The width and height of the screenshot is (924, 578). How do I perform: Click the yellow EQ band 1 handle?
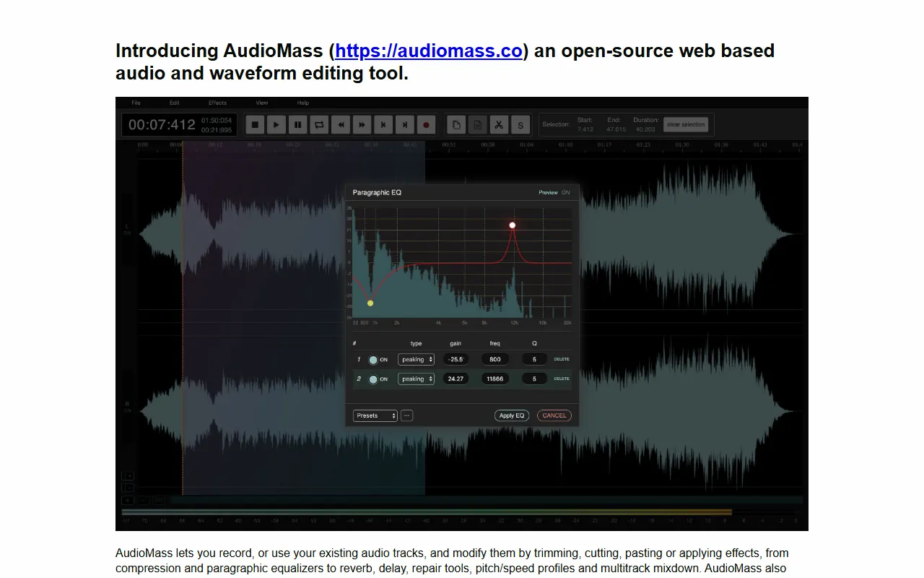(x=370, y=303)
